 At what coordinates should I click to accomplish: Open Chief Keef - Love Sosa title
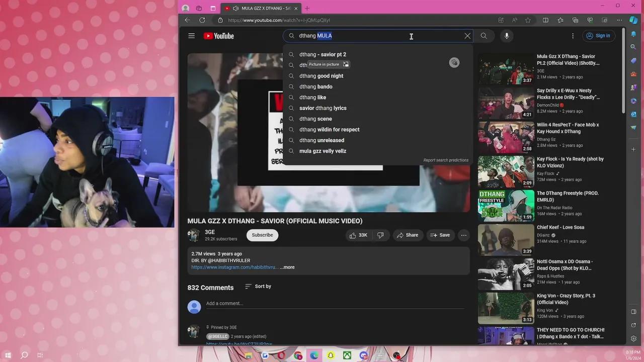(560, 227)
